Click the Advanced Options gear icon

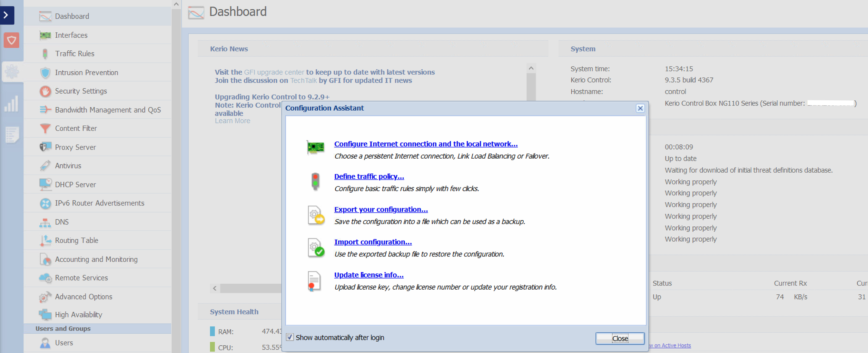(x=45, y=296)
